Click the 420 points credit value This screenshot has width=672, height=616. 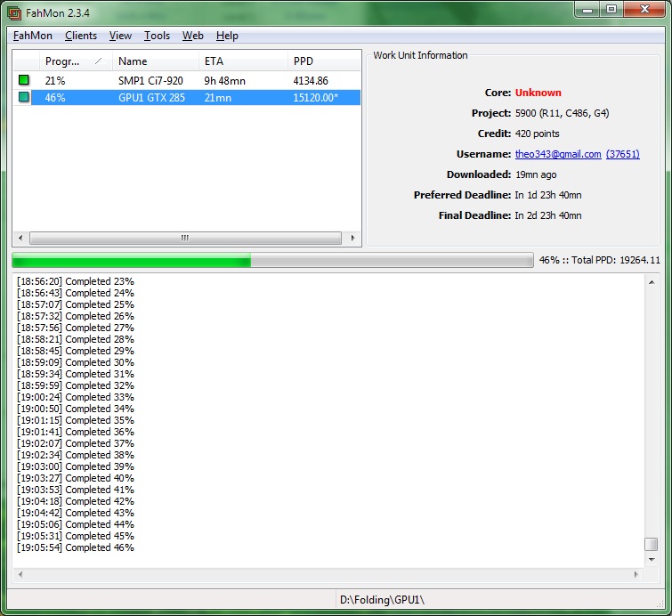(x=537, y=134)
